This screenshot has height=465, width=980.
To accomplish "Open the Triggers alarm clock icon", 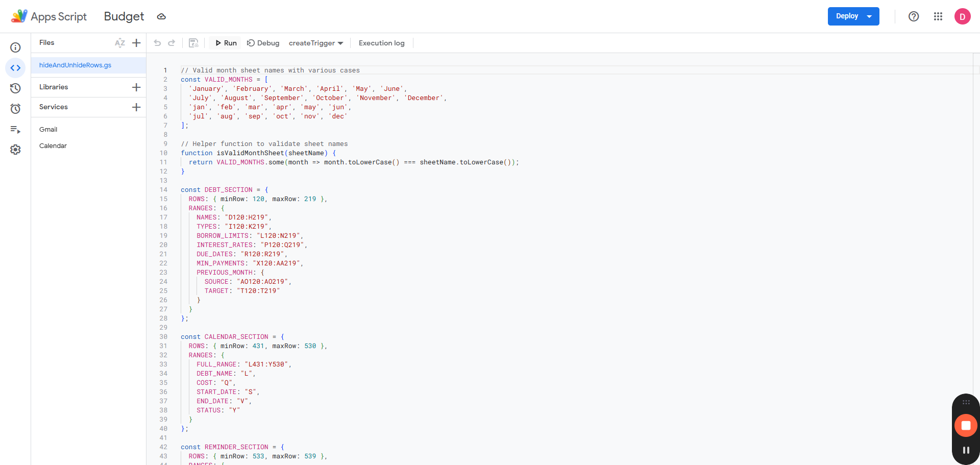I will tap(15, 109).
